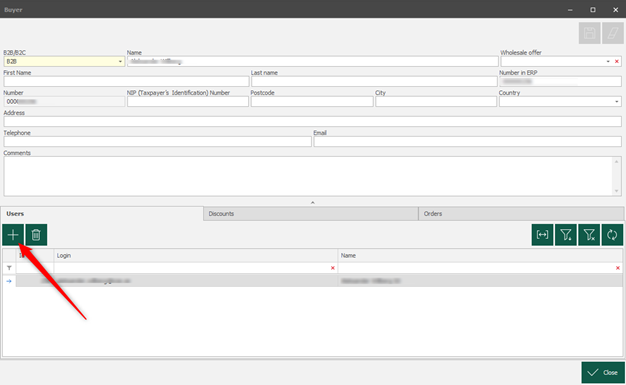The width and height of the screenshot is (626, 385).
Task: Select the first user row in the grid
Action: pos(313,281)
